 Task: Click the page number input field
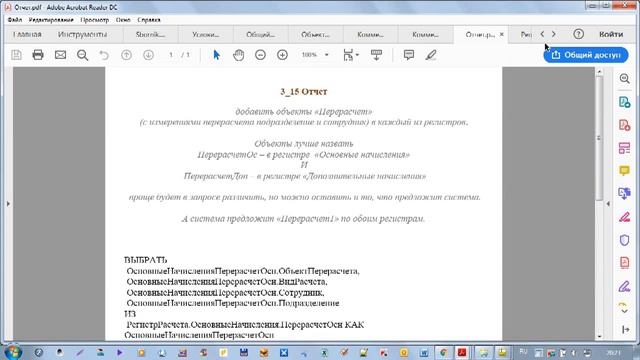click(x=171, y=55)
